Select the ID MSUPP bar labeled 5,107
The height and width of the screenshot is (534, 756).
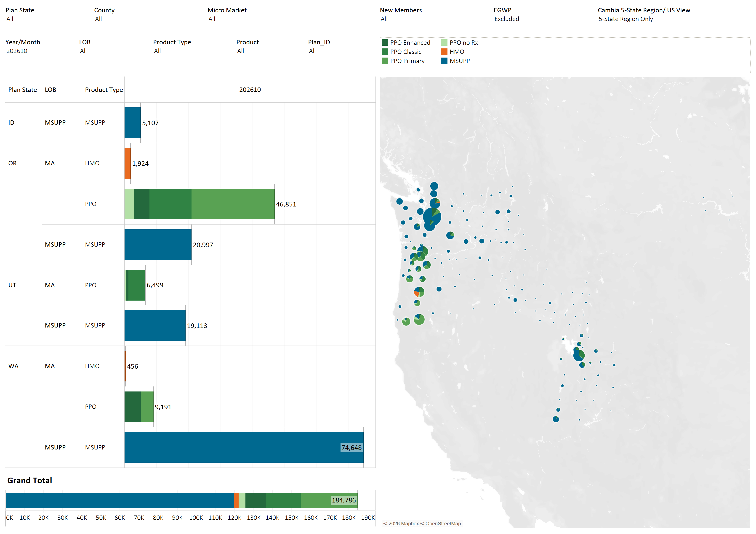pos(132,123)
